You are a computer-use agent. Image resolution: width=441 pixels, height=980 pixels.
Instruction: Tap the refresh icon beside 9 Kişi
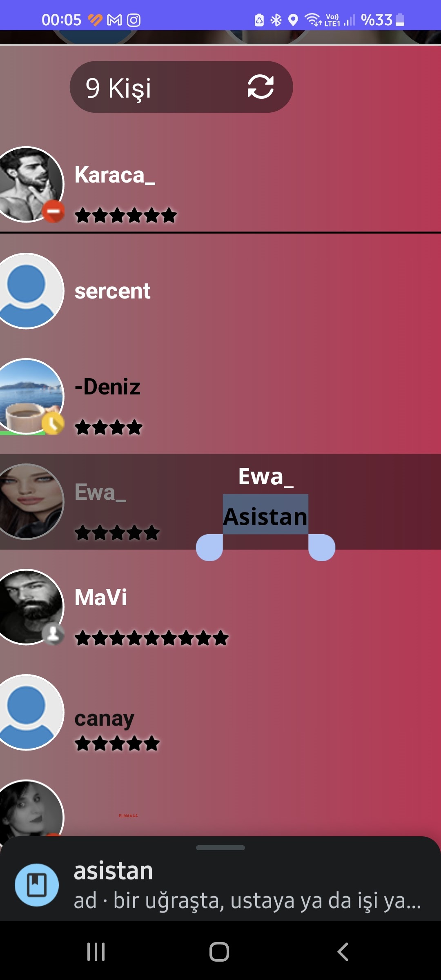point(261,87)
